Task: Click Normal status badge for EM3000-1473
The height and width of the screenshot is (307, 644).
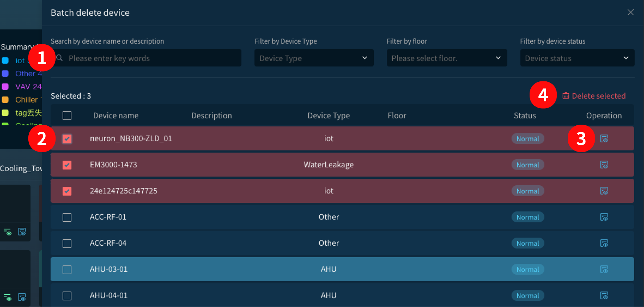Action: coord(528,165)
